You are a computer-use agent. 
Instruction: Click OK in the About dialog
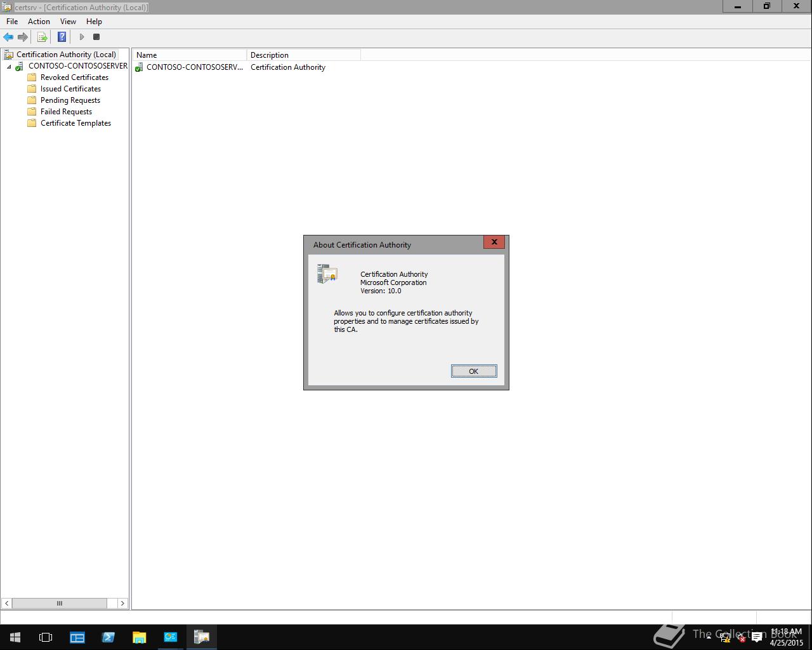(474, 371)
